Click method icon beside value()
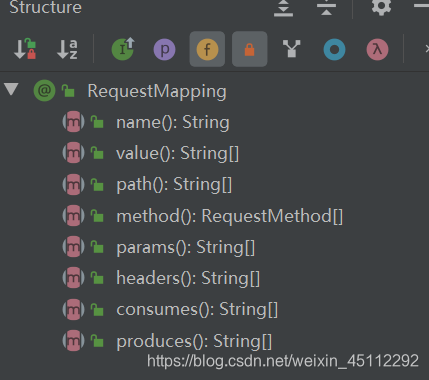 click(73, 153)
